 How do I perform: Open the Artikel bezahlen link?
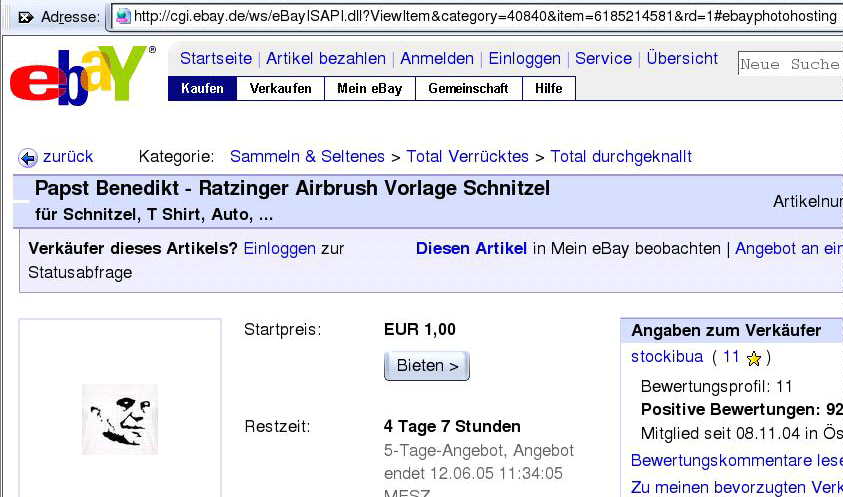pos(326,58)
